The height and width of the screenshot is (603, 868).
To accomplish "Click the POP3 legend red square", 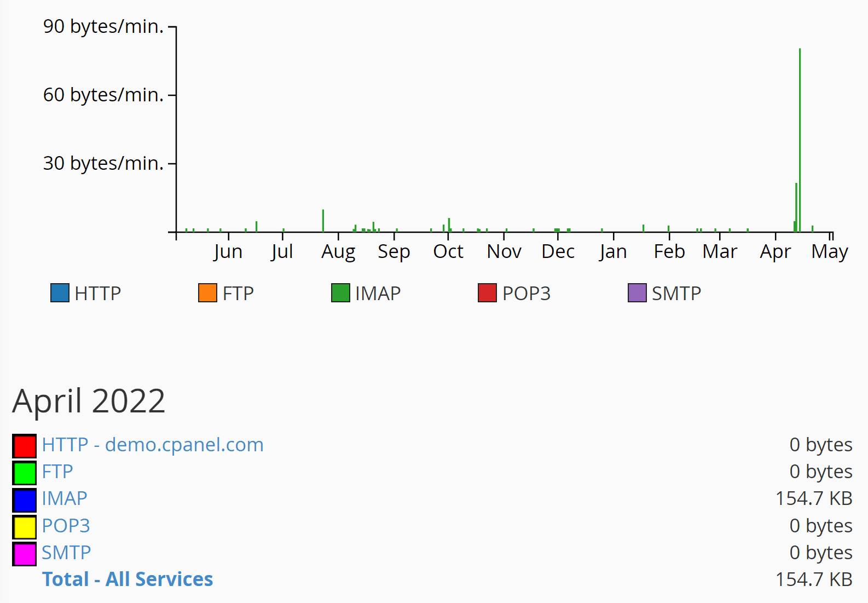I will coord(487,293).
